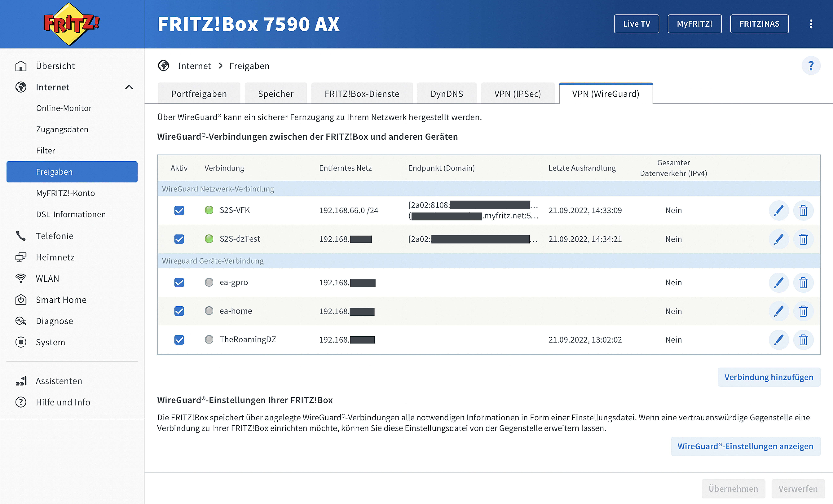Expand the System sidebar entry
This screenshot has height=504, width=833.
click(50, 342)
